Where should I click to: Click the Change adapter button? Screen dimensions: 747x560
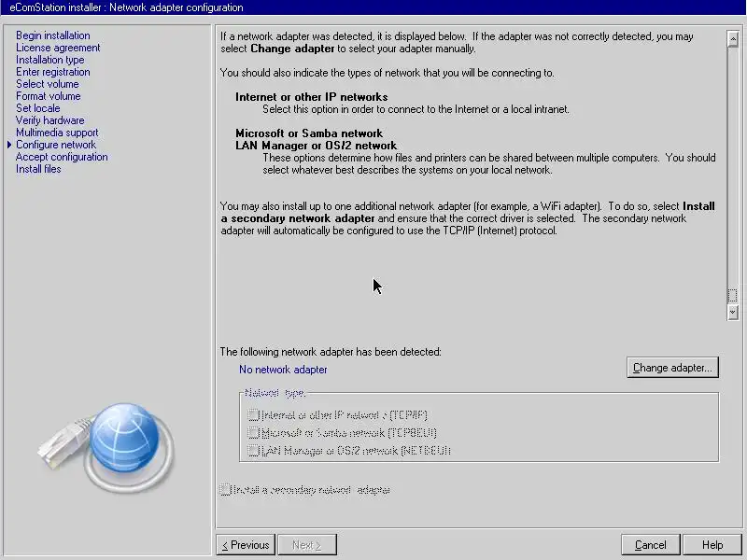[672, 368]
